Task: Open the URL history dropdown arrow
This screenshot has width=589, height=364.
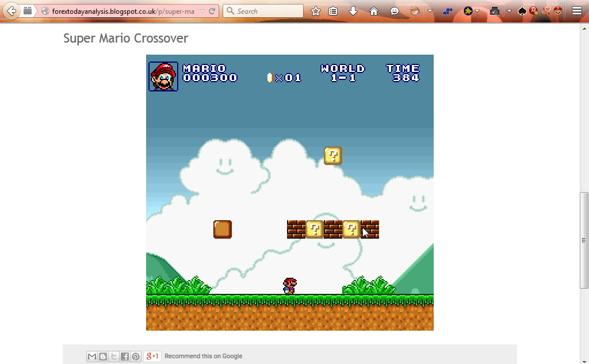Action: [x=202, y=12]
